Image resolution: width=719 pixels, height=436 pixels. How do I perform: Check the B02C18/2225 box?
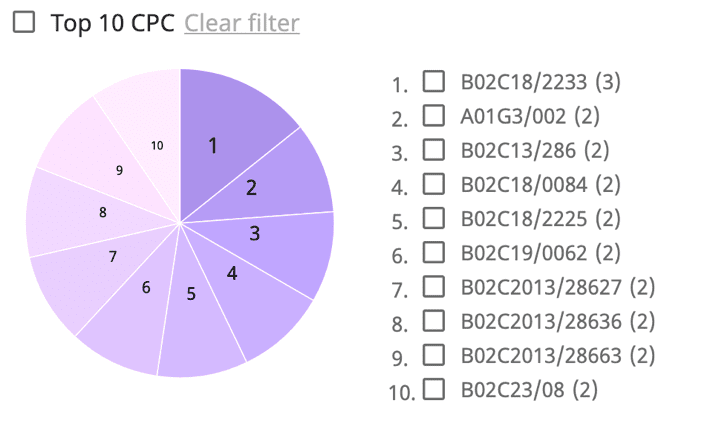click(x=434, y=217)
